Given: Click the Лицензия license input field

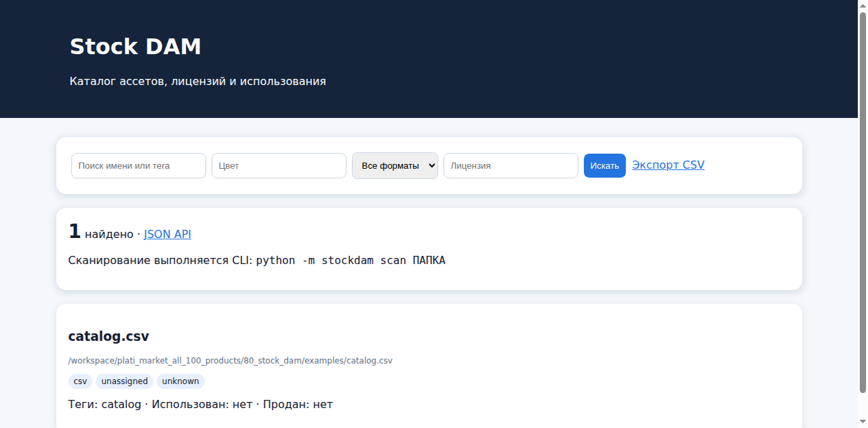Looking at the screenshot, I should tap(511, 165).
